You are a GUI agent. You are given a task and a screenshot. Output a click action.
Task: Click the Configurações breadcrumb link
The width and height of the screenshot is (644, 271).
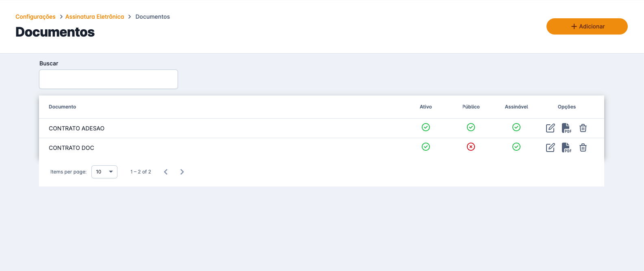click(x=35, y=17)
